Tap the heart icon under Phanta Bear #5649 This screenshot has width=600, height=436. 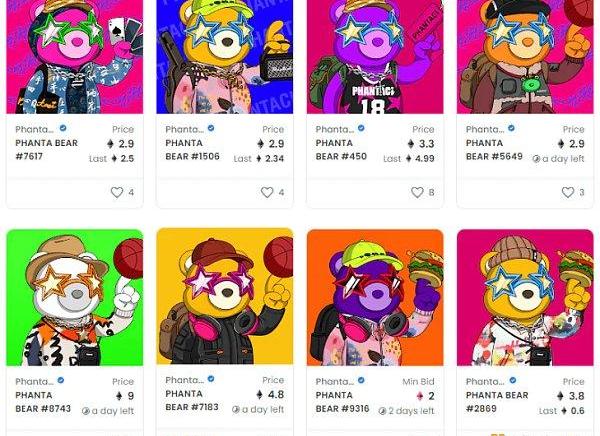[567, 192]
